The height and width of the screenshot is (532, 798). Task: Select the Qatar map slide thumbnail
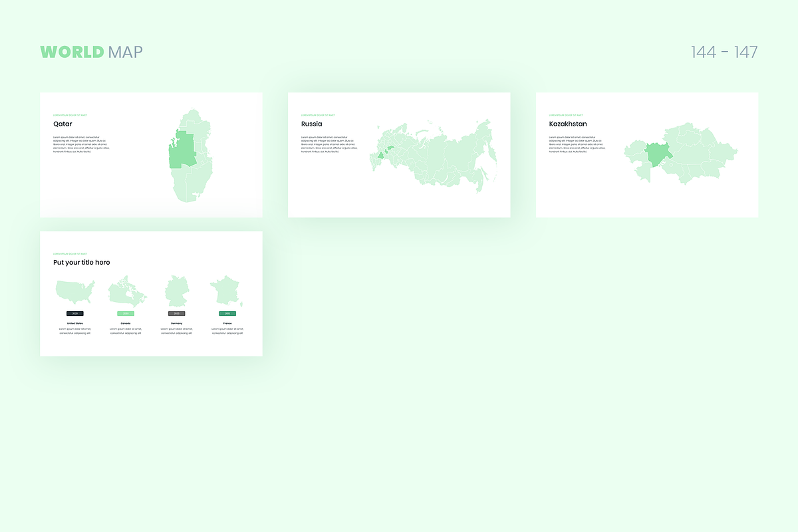click(x=151, y=155)
